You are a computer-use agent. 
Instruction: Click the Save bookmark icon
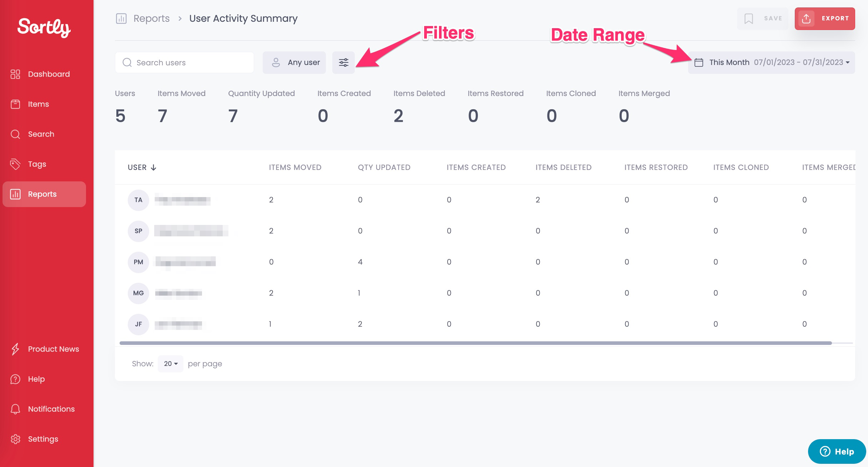(748, 19)
